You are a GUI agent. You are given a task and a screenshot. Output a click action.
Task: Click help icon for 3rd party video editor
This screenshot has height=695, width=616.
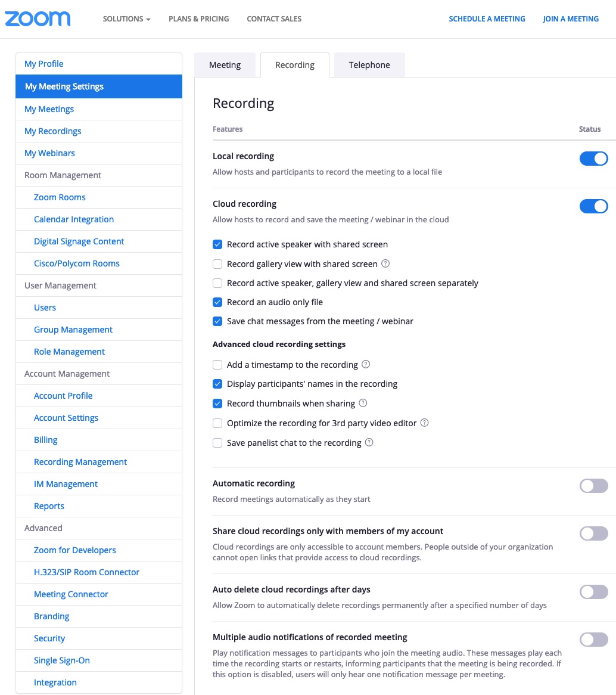click(x=425, y=423)
